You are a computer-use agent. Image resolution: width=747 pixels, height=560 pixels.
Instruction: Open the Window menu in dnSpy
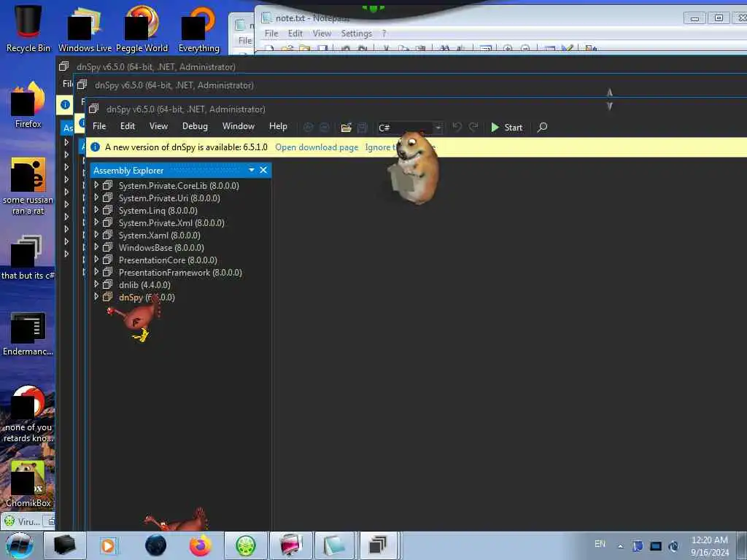pyautogui.click(x=239, y=126)
